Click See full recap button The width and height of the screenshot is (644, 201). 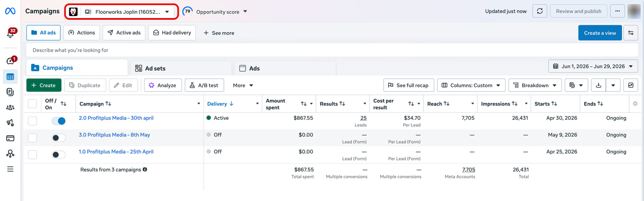click(409, 85)
